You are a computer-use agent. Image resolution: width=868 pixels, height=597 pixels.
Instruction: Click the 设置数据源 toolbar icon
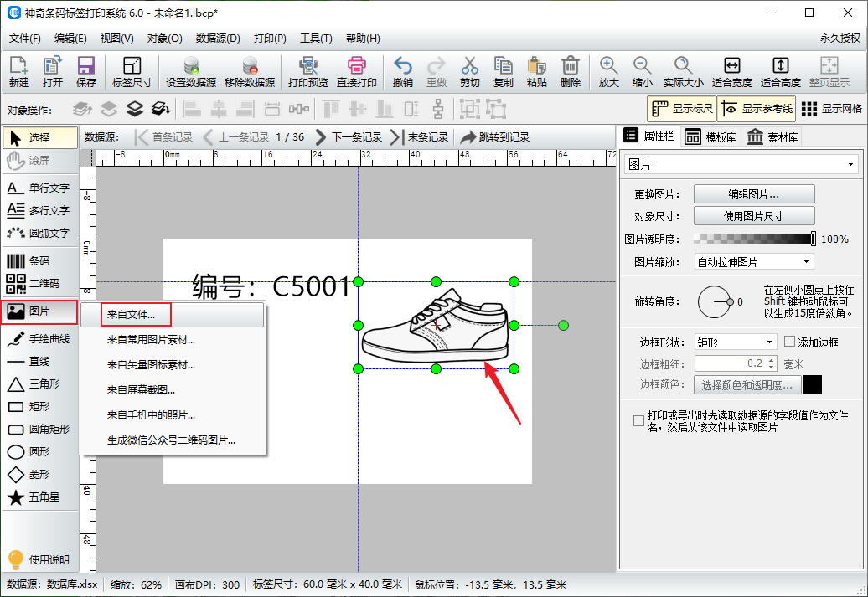191,66
